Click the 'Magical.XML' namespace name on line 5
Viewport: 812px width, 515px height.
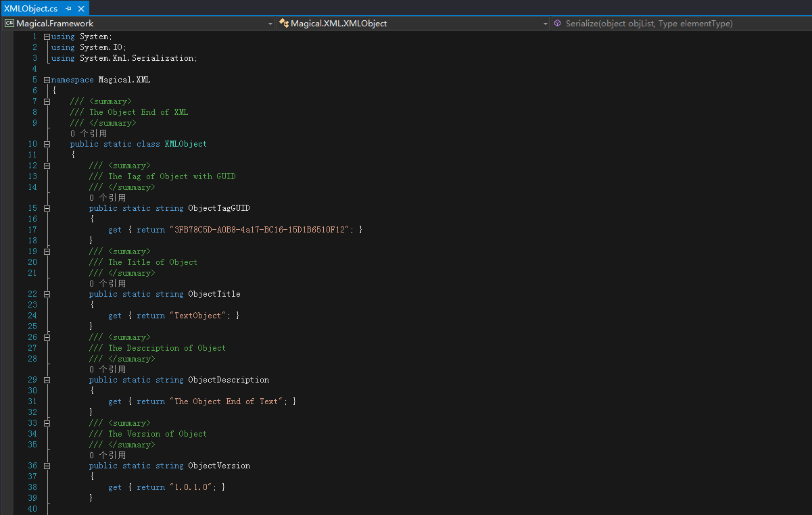pyautogui.click(x=124, y=80)
